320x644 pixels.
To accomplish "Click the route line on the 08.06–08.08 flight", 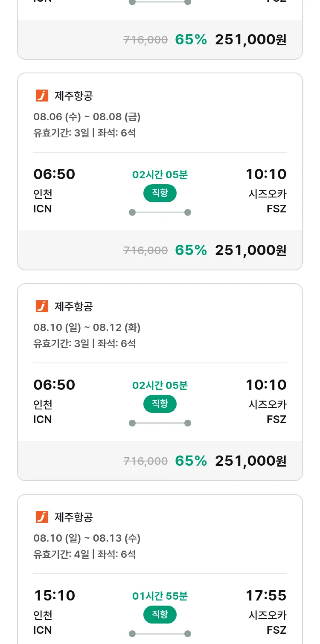I will [x=160, y=212].
